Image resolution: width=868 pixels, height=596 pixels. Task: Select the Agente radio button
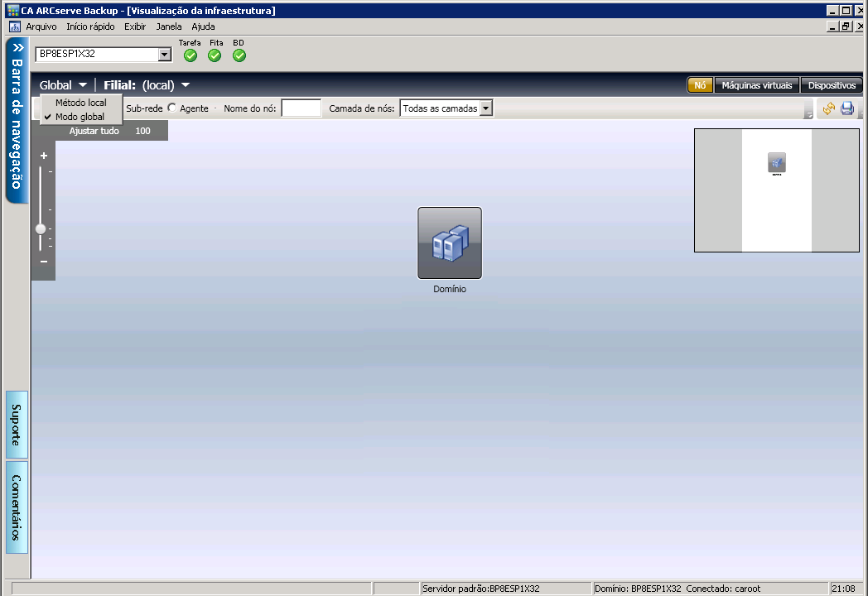(x=172, y=108)
